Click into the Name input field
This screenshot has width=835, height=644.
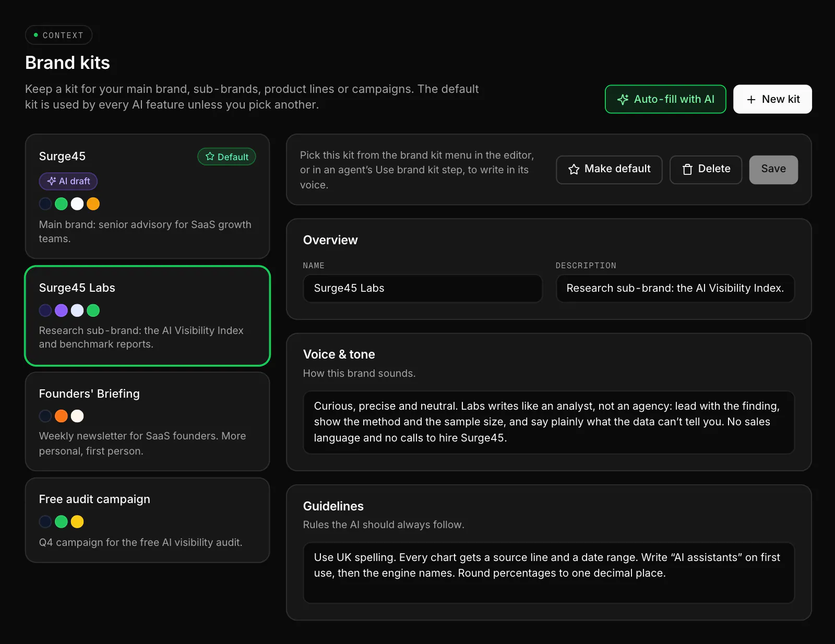click(x=423, y=288)
